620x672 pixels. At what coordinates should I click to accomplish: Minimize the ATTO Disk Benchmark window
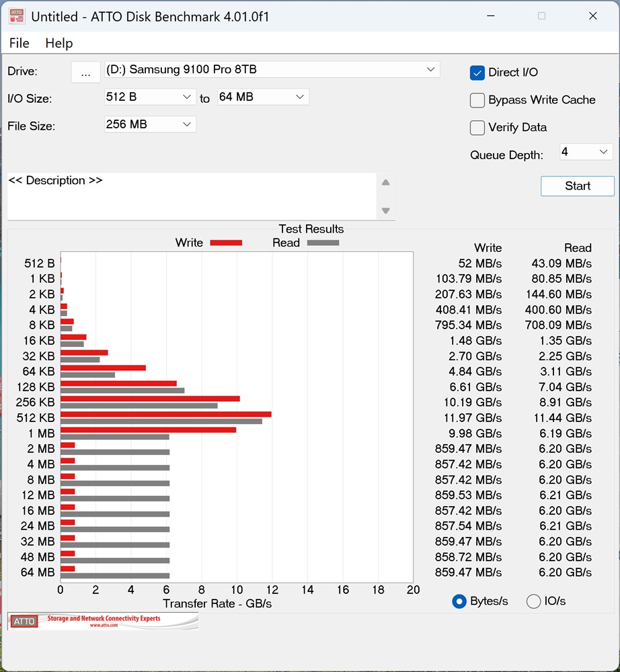[490, 16]
